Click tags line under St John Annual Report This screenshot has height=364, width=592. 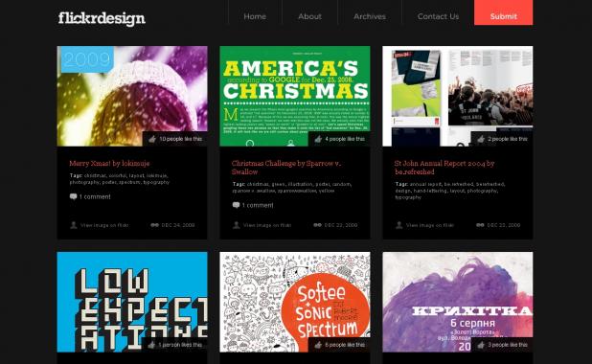(450, 191)
